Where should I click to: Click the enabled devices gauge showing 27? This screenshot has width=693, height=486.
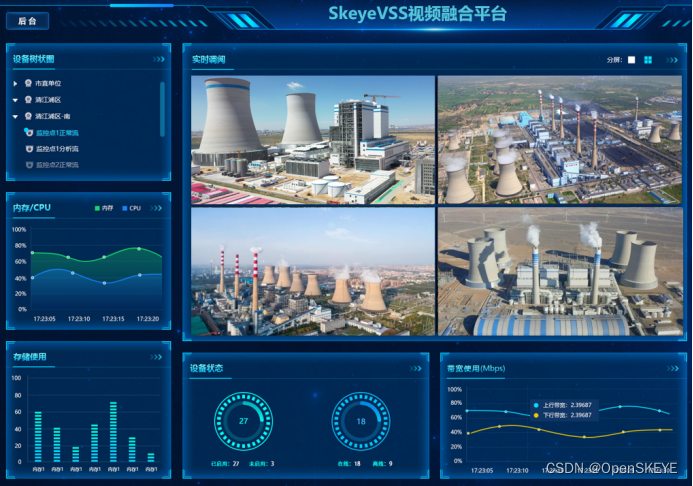[244, 421]
